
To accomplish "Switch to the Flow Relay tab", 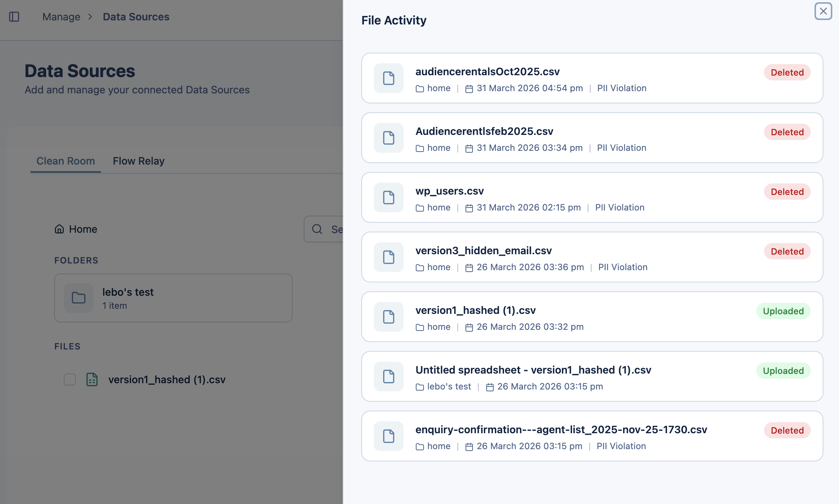I will (x=138, y=161).
